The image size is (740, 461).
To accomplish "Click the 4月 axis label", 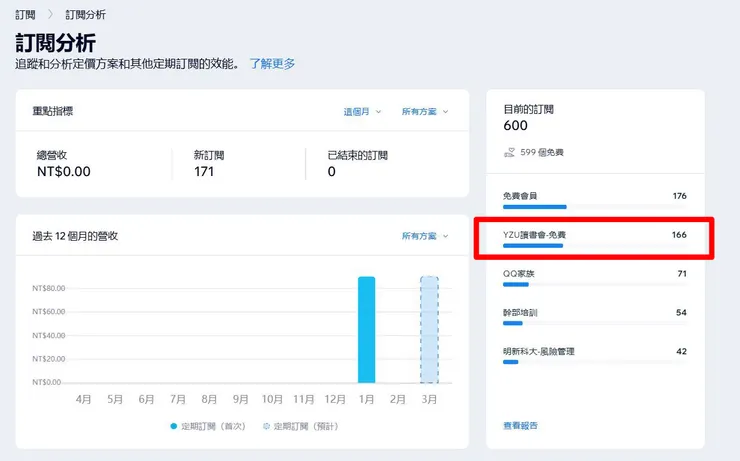I will pos(84,400).
